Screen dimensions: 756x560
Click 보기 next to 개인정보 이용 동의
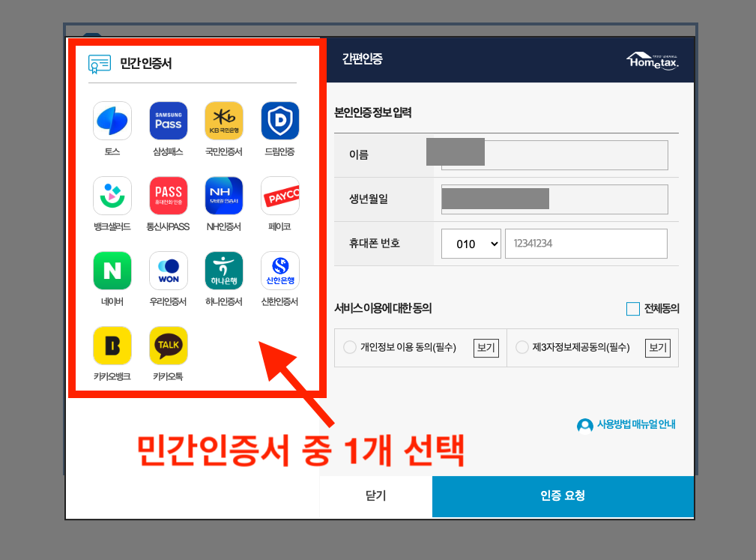tap(486, 347)
